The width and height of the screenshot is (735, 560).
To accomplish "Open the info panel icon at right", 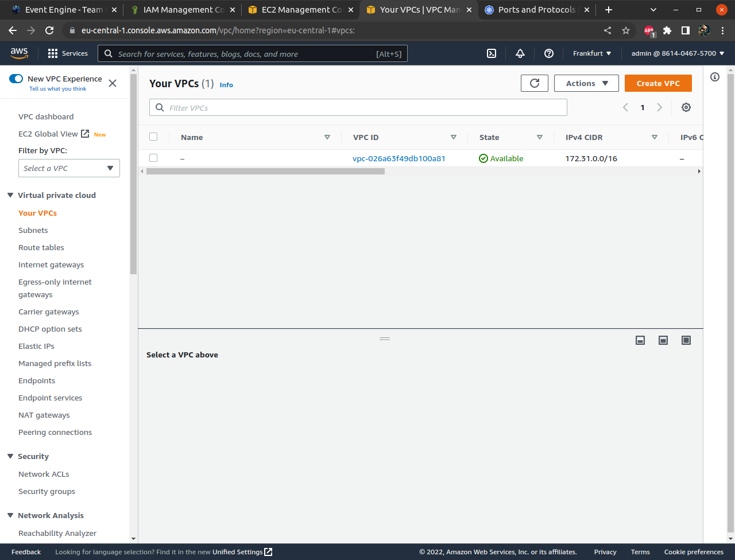I will click(x=715, y=77).
